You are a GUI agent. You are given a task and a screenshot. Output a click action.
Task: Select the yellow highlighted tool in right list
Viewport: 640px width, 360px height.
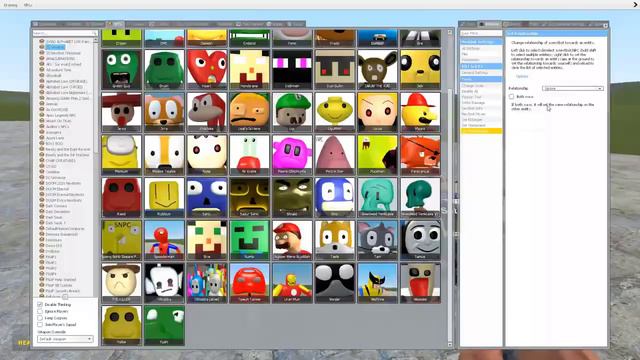[481, 131]
